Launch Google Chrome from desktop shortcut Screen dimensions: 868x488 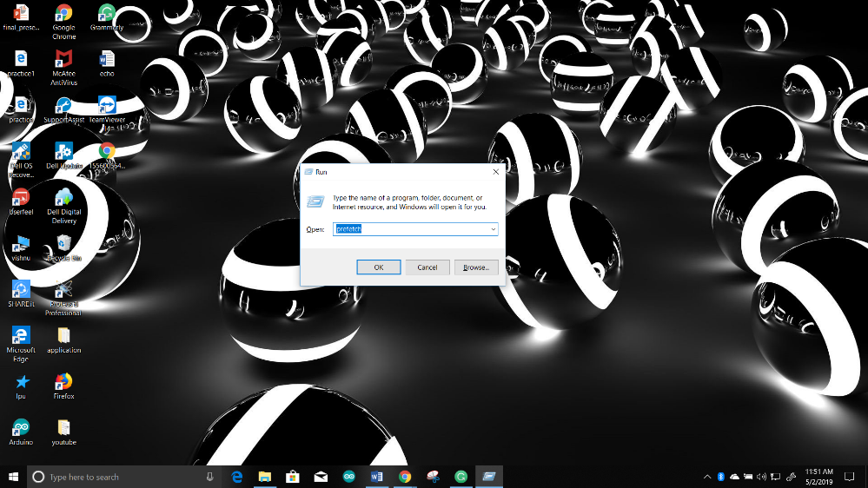pos(63,22)
